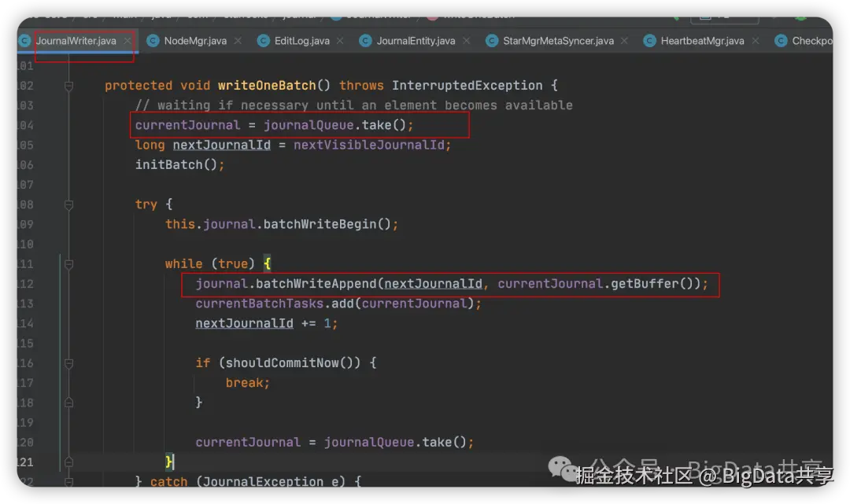Click the class icon on StarMgrMetaSyncer.java tab
The width and height of the screenshot is (850, 504).
(x=492, y=41)
